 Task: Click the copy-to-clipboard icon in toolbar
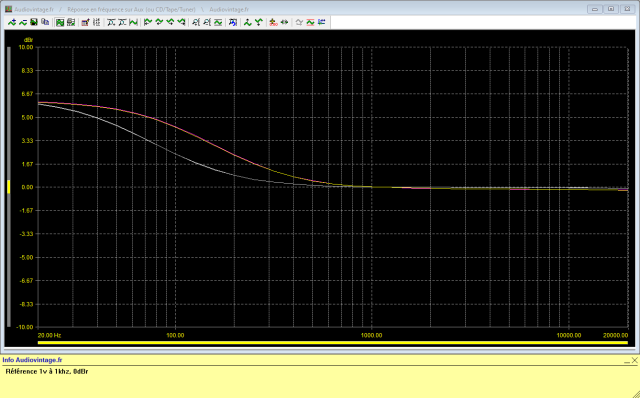coord(45,22)
